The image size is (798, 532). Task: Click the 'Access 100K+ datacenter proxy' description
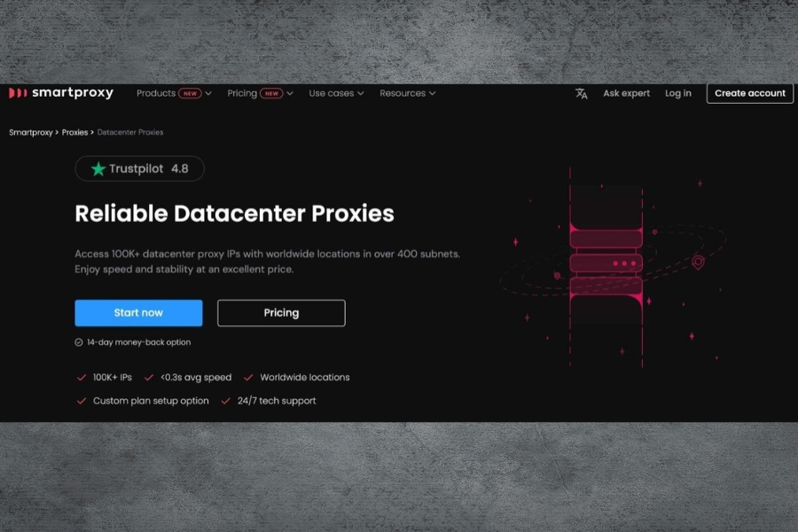pos(267,262)
